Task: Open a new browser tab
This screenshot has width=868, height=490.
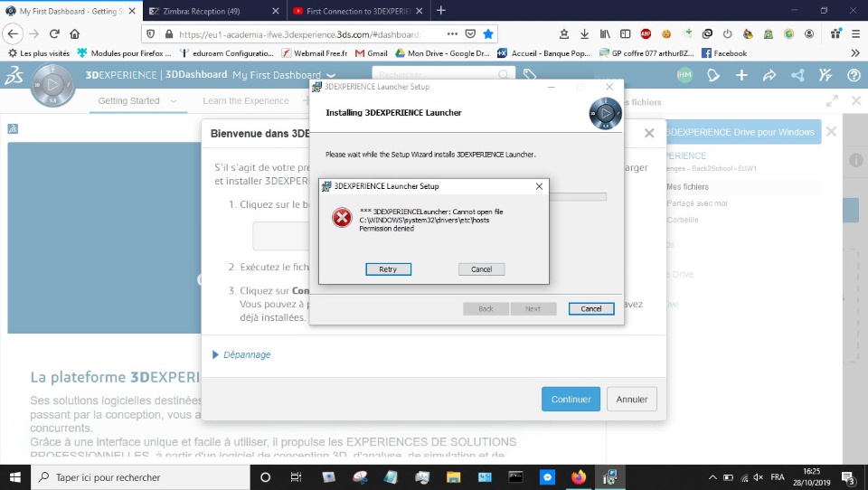Action: point(440,11)
